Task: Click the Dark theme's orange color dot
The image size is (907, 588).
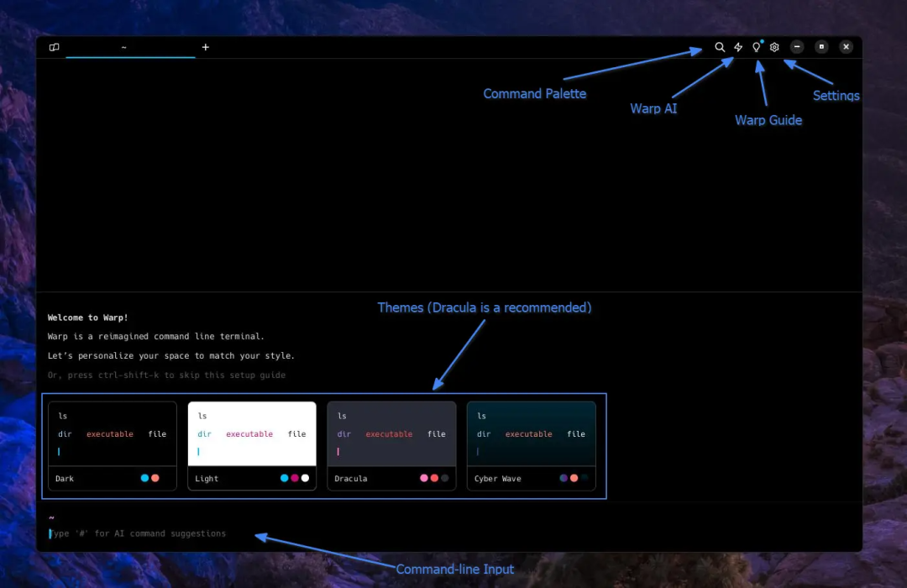Action: pyautogui.click(x=155, y=478)
